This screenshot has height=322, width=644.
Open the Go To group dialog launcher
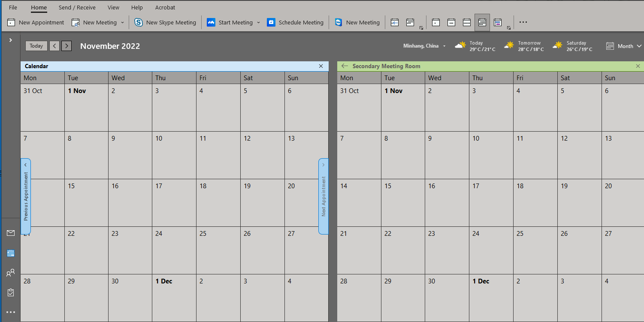tap(421, 28)
